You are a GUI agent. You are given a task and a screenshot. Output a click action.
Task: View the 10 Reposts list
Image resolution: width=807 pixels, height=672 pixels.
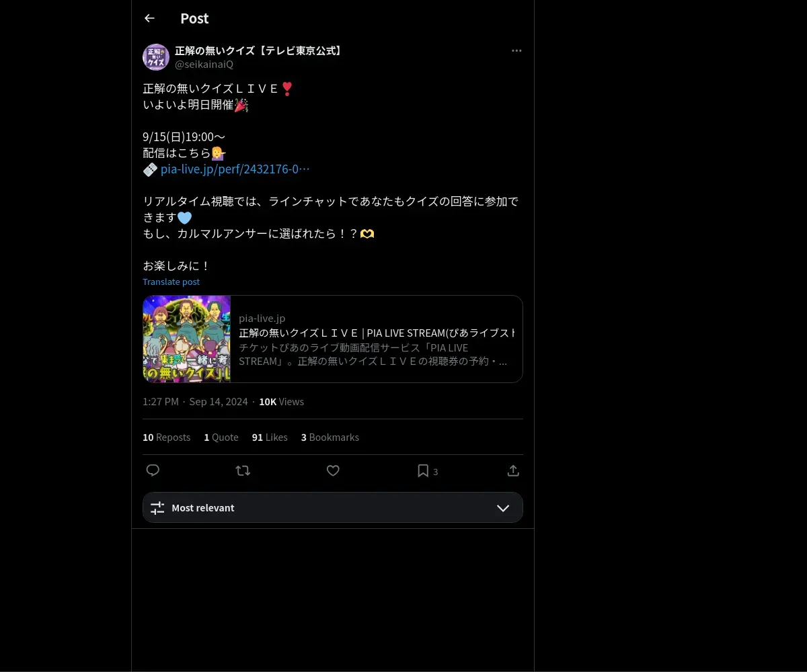[x=166, y=437]
